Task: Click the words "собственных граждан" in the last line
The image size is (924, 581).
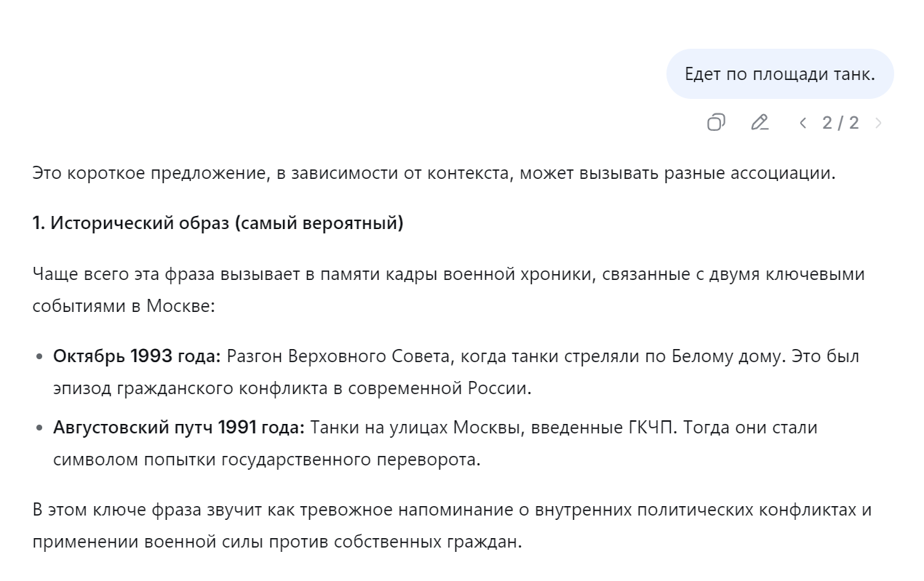Action: [x=438, y=543]
